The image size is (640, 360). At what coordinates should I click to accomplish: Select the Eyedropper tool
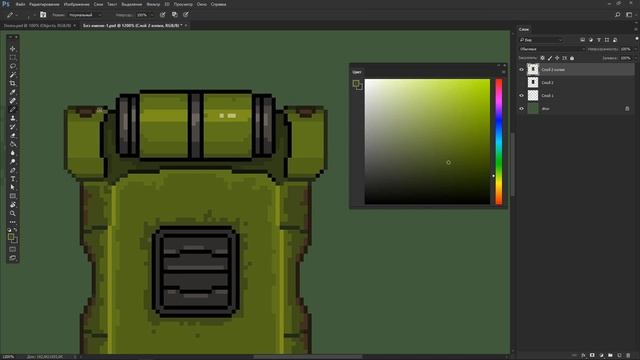13,92
